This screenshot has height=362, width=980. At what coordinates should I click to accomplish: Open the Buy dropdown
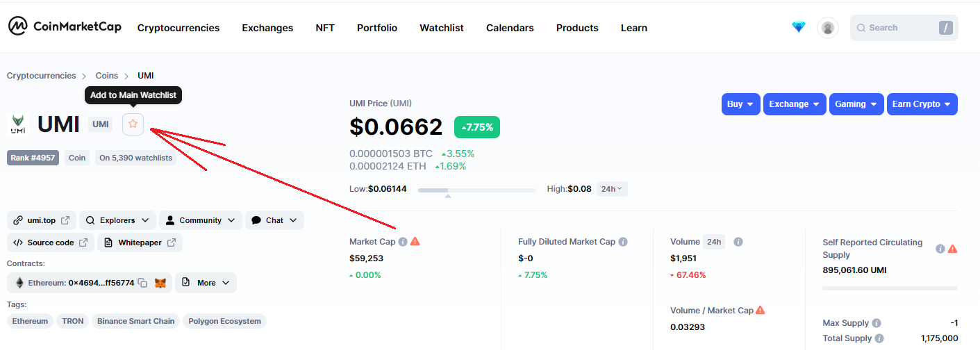pos(741,104)
